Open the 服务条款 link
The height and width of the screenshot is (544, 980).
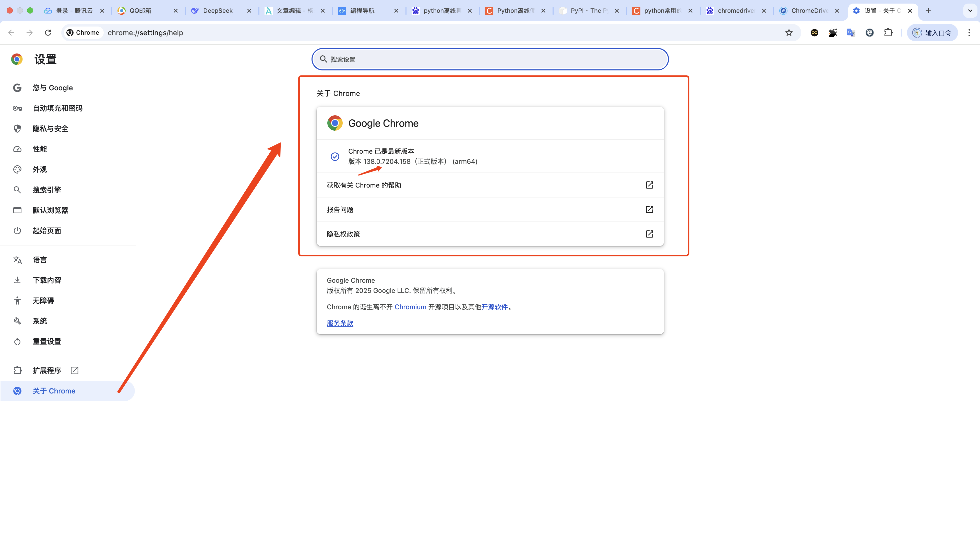[x=340, y=323]
